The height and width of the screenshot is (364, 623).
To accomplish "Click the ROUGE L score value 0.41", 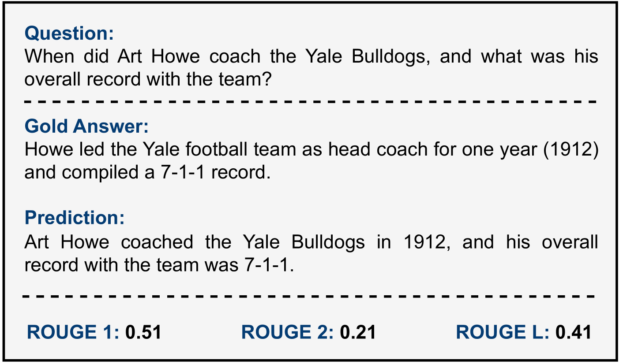I will [x=573, y=332].
